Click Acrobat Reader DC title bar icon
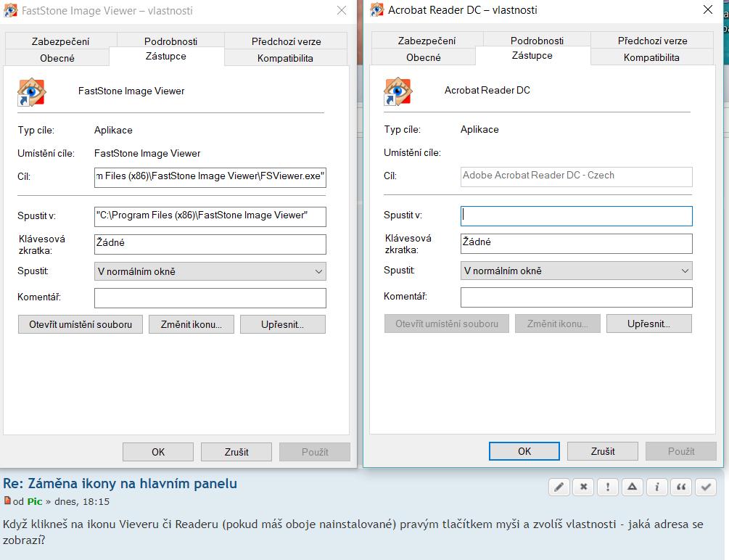 [x=377, y=9]
